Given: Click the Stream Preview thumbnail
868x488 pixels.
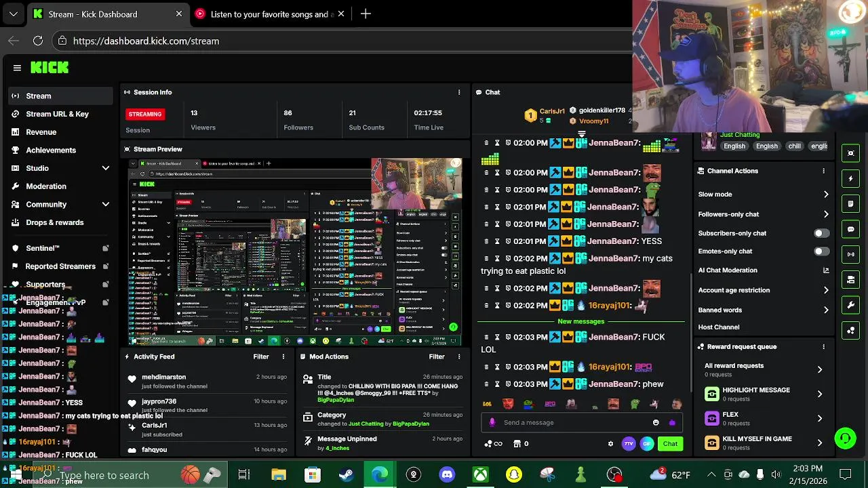Looking at the screenshot, I should click(296, 251).
